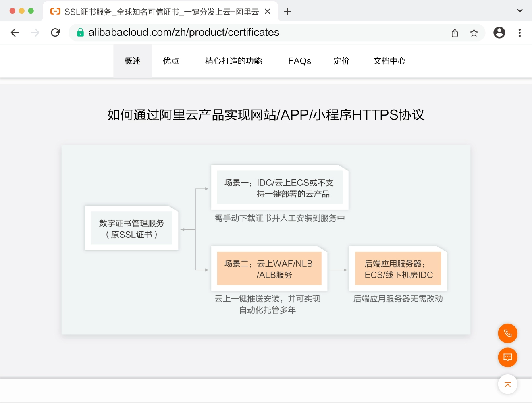Maximize the browser window green button
Image resolution: width=532 pixels, height=403 pixels.
pyautogui.click(x=31, y=11)
